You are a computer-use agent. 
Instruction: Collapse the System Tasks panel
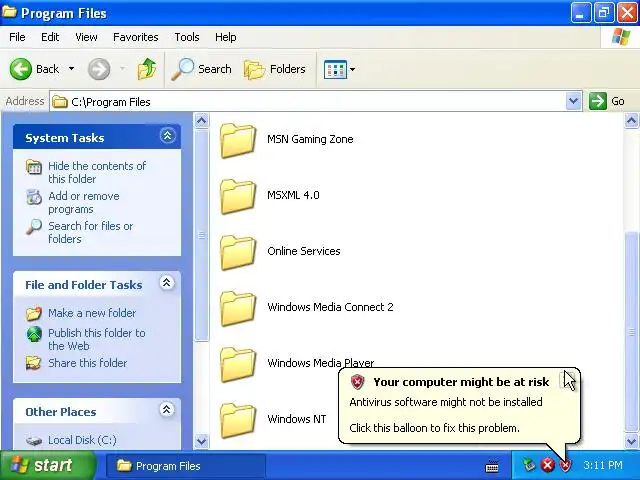coord(167,136)
